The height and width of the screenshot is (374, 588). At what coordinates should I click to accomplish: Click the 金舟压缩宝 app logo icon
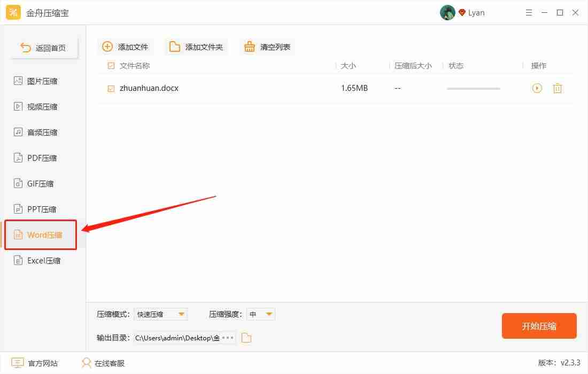point(13,12)
